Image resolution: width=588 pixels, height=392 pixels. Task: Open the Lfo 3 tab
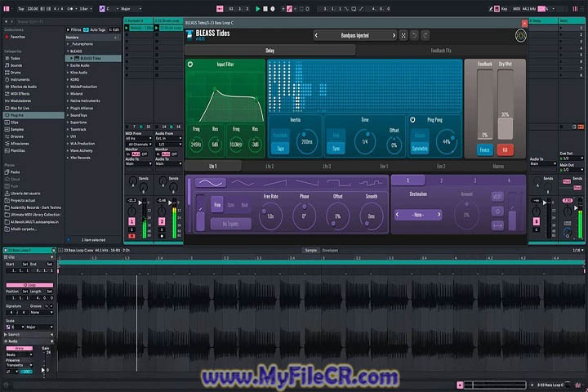click(327, 166)
